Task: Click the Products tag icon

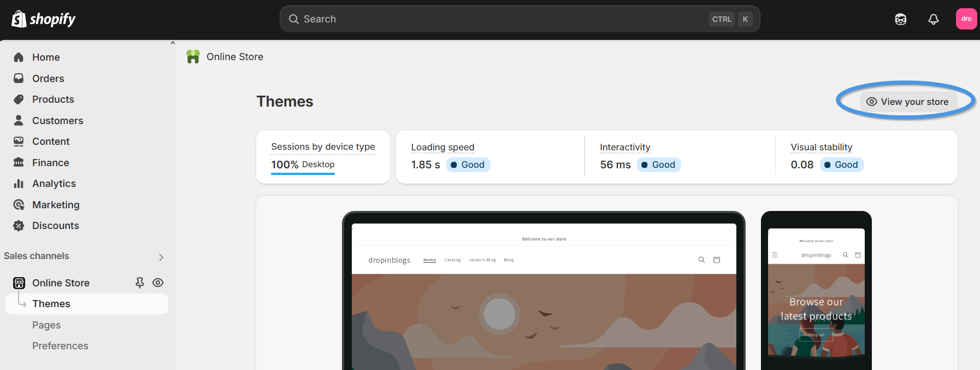Action: point(19,99)
